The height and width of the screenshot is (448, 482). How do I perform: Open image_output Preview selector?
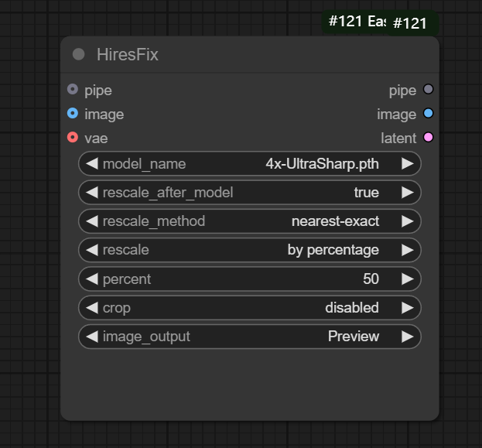point(353,336)
